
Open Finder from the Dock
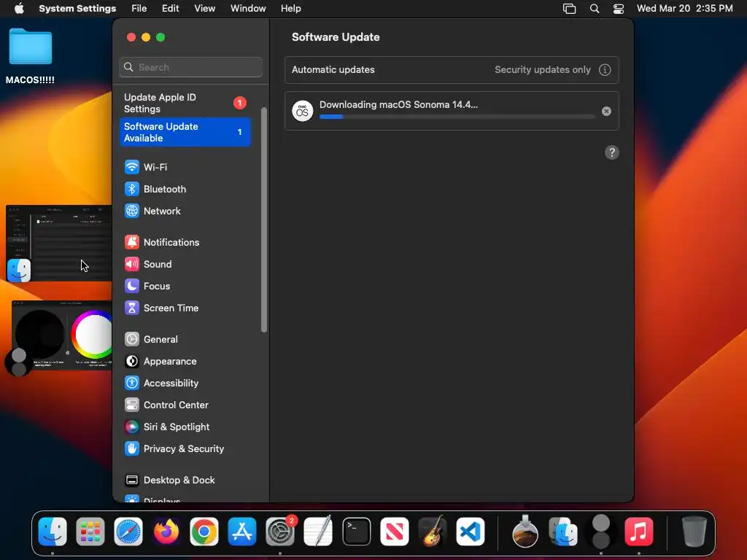tap(53, 532)
